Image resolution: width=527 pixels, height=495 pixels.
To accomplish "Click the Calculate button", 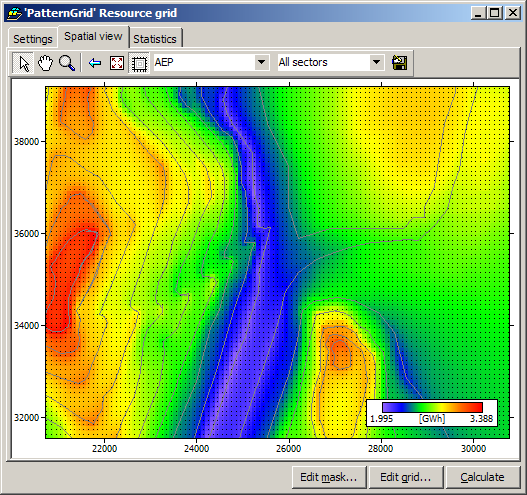I will (x=483, y=477).
